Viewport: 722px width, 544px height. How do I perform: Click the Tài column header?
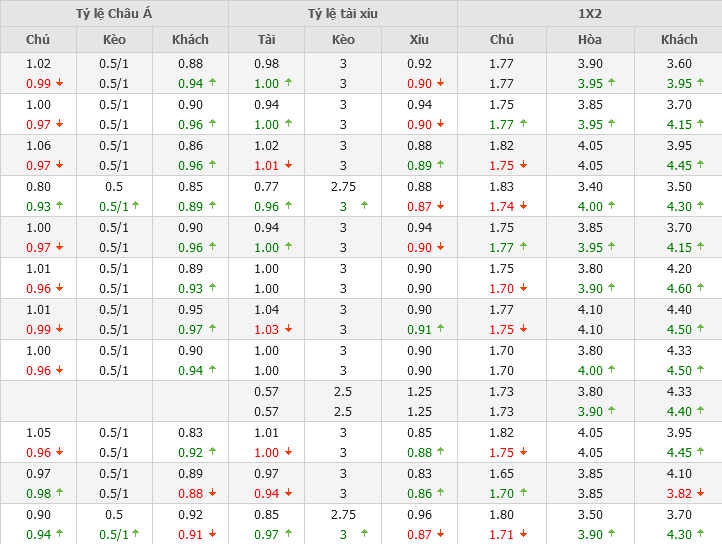pyautogui.click(x=266, y=40)
